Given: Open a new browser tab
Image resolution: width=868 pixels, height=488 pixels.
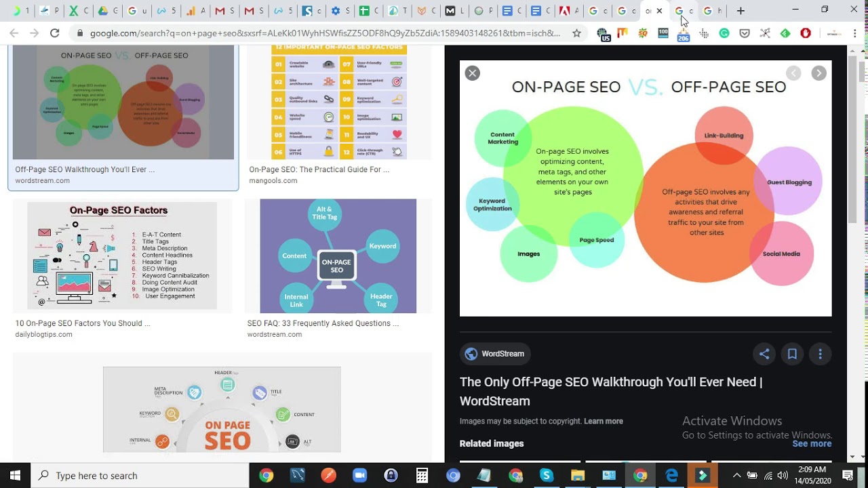Looking at the screenshot, I should pyautogui.click(x=741, y=11).
